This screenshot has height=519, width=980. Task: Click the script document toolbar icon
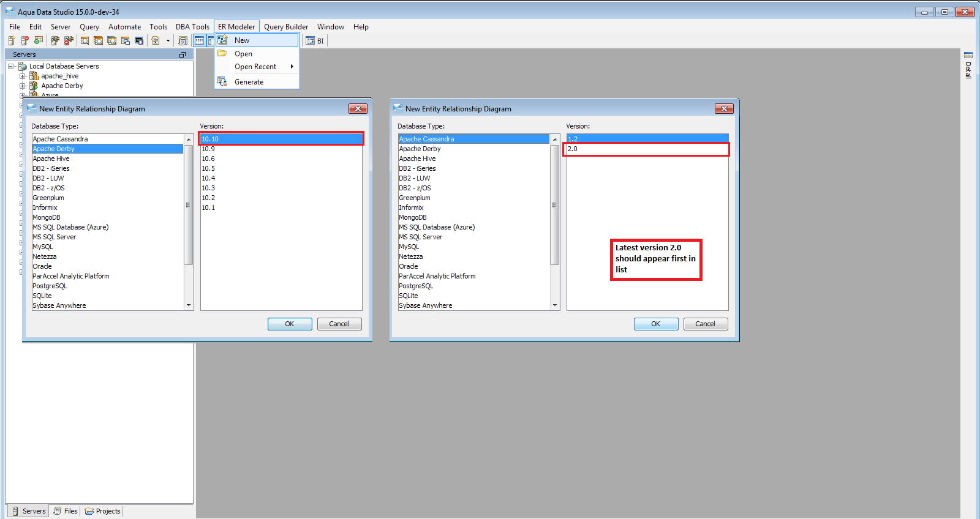click(156, 40)
